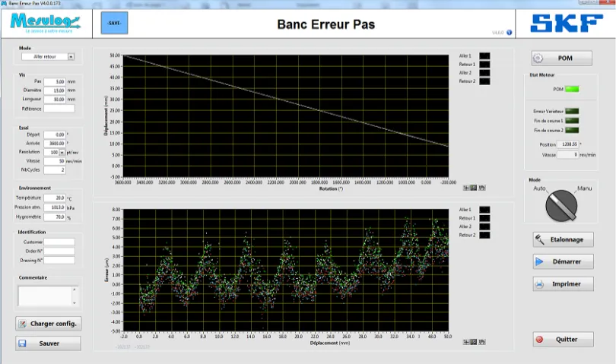Select the cursor tool in top graph palette
616x364 pixels.
(x=466, y=188)
